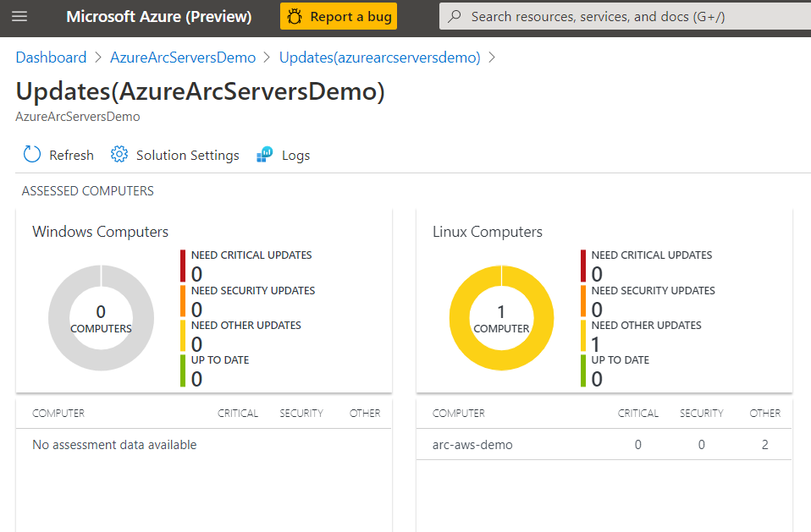This screenshot has height=532, width=811.
Task: Open AzureArcServersDemo breadcrumb link
Action: [x=183, y=58]
